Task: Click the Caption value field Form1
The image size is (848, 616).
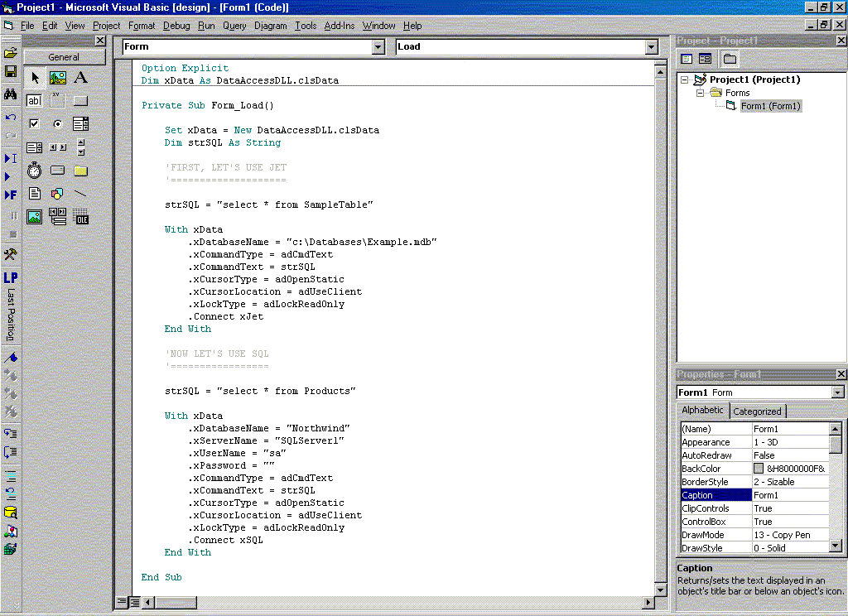Action: pos(790,495)
